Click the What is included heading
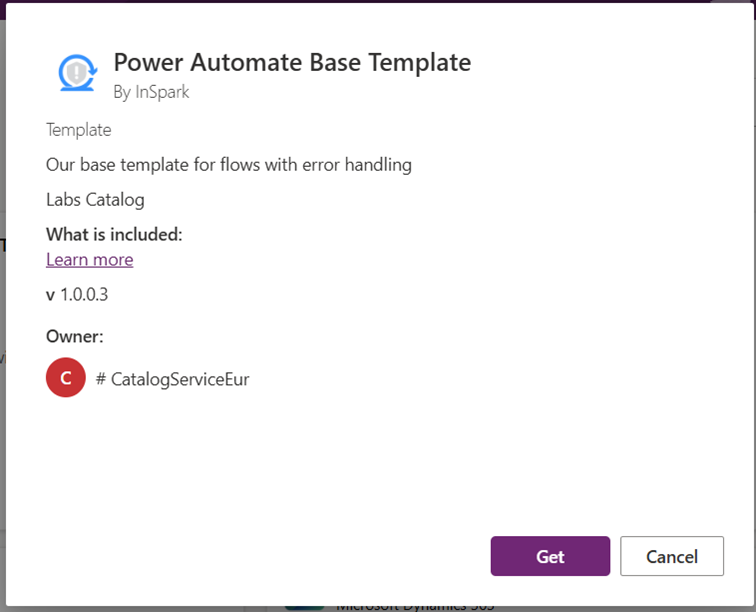 pyautogui.click(x=114, y=234)
